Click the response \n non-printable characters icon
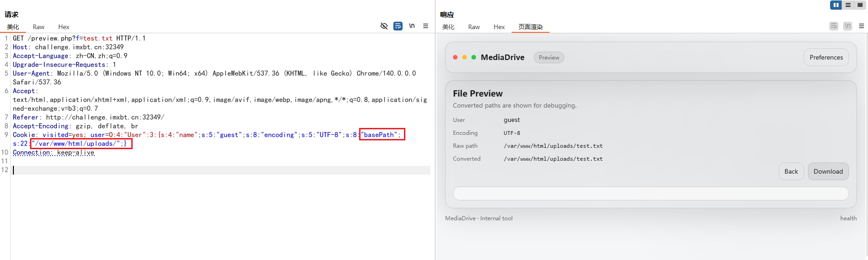 847,26
